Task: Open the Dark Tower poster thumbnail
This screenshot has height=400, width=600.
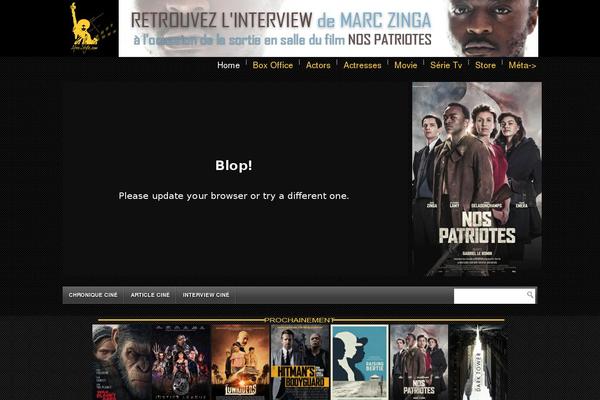Action: (478, 362)
